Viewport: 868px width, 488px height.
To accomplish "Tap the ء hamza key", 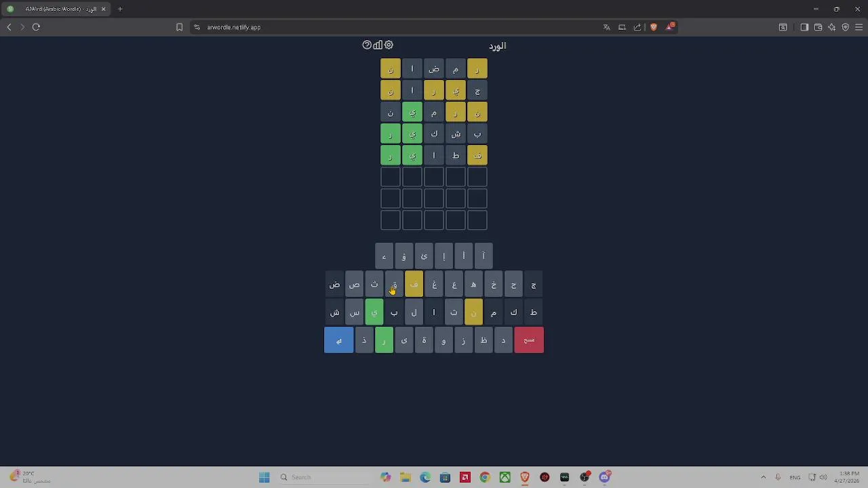I will (x=384, y=256).
